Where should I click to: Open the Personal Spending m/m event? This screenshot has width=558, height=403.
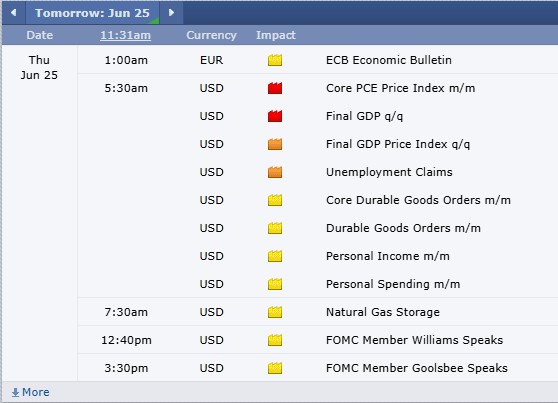[393, 284]
